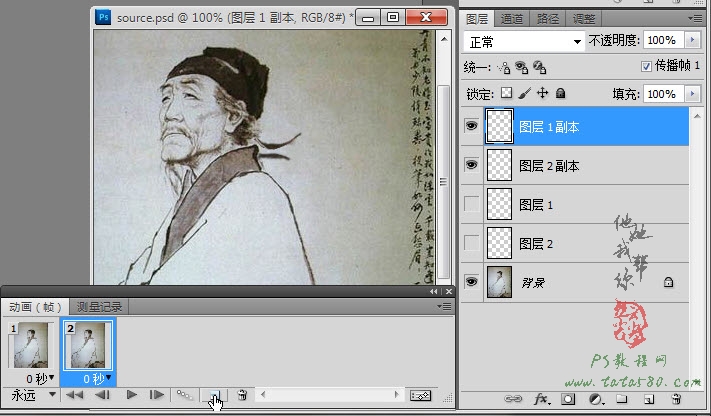
Task: Unify layer style icon
Action: coord(539,68)
